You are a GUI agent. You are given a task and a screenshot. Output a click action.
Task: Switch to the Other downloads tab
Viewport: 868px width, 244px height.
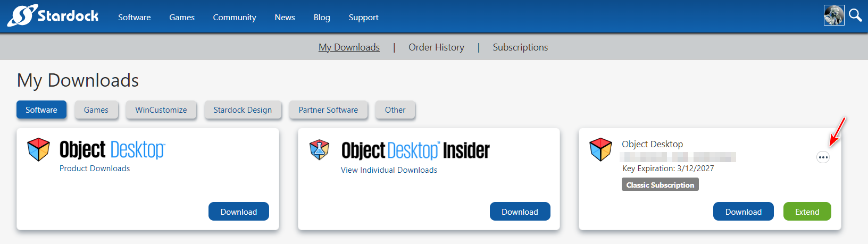pos(395,110)
